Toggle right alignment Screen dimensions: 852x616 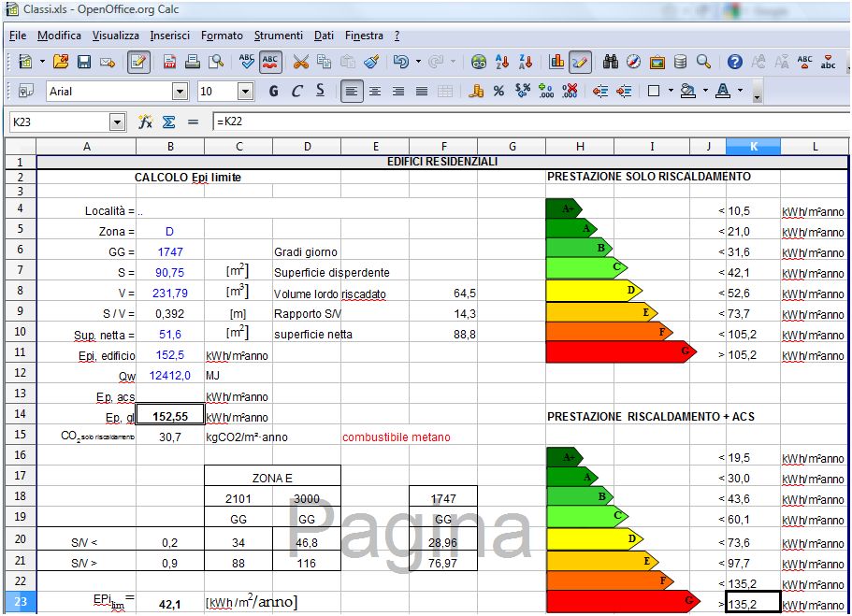point(398,92)
